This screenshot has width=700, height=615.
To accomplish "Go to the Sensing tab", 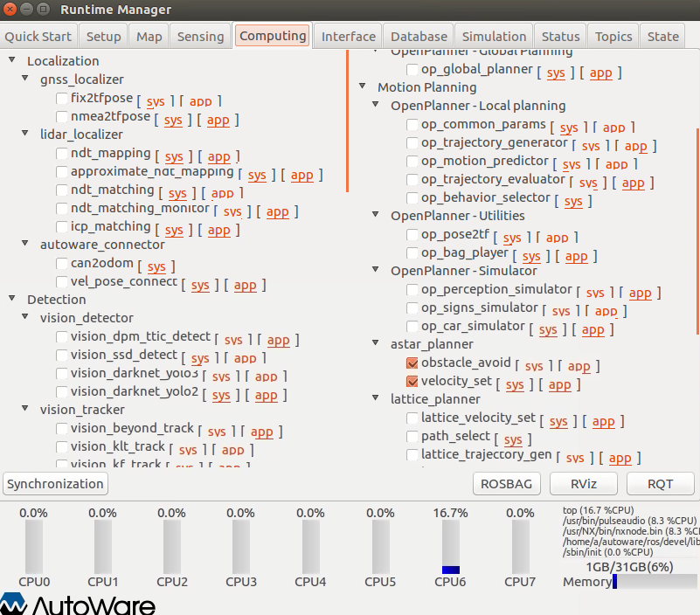I will [200, 37].
